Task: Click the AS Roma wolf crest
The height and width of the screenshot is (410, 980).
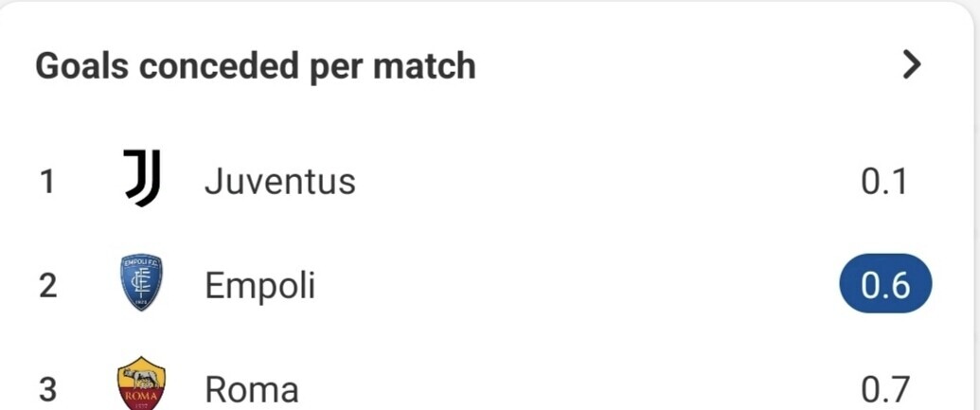Action: (x=142, y=383)
